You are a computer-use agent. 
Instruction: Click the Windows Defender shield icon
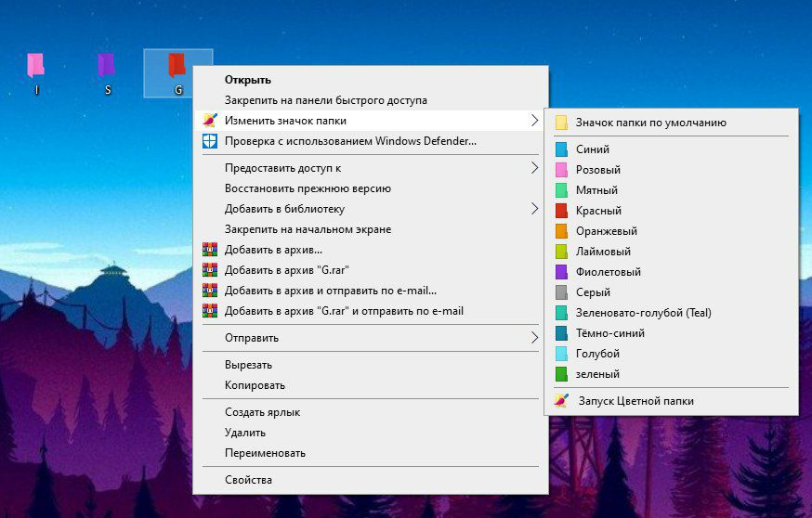point(210,141)
